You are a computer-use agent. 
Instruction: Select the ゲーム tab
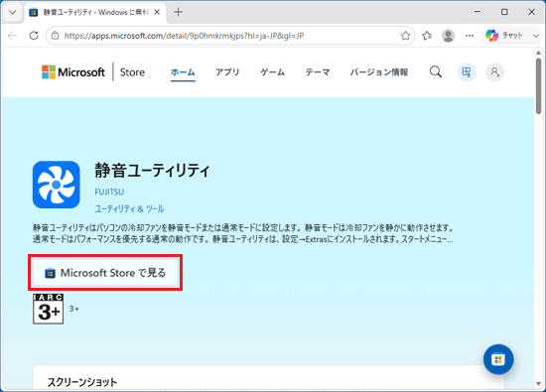273,72
